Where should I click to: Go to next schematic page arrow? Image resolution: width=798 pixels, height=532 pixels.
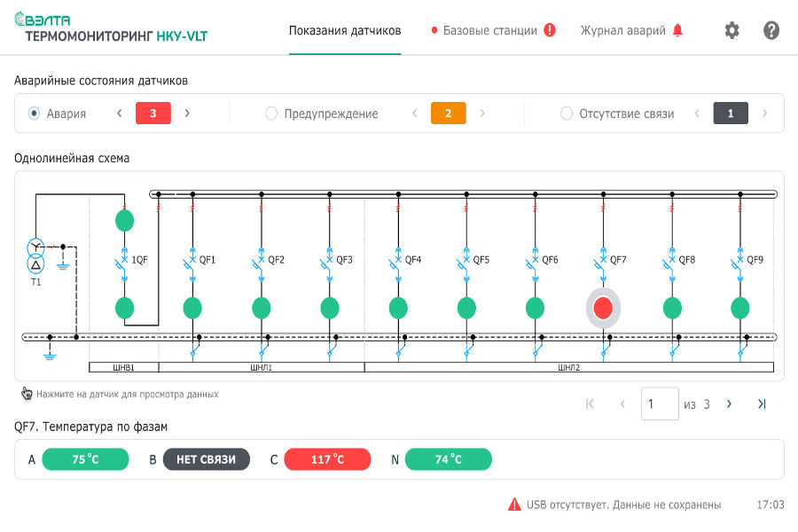729,403
